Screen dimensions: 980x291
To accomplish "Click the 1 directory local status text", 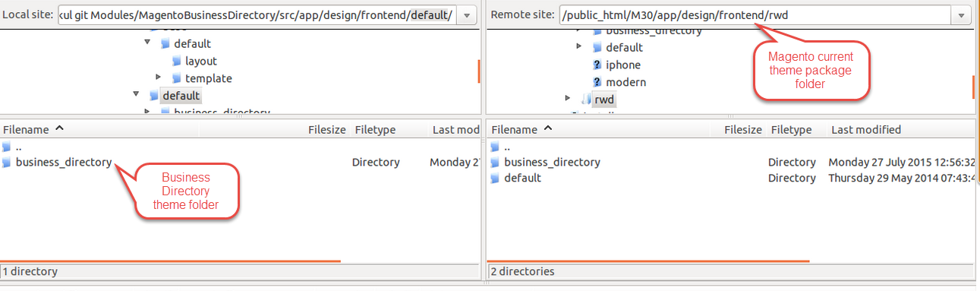I will [30, 271].
